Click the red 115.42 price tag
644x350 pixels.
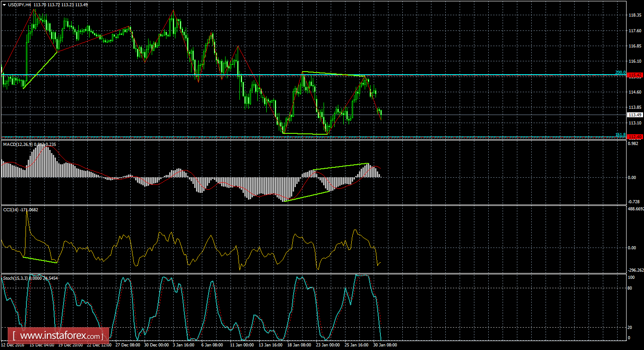[635, 75]
